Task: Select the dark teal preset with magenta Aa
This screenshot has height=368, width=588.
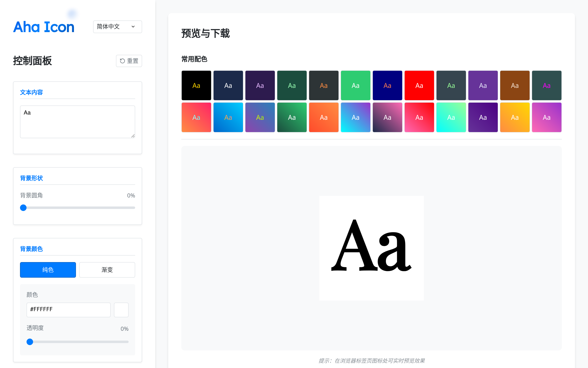Action: click(546, 85)
